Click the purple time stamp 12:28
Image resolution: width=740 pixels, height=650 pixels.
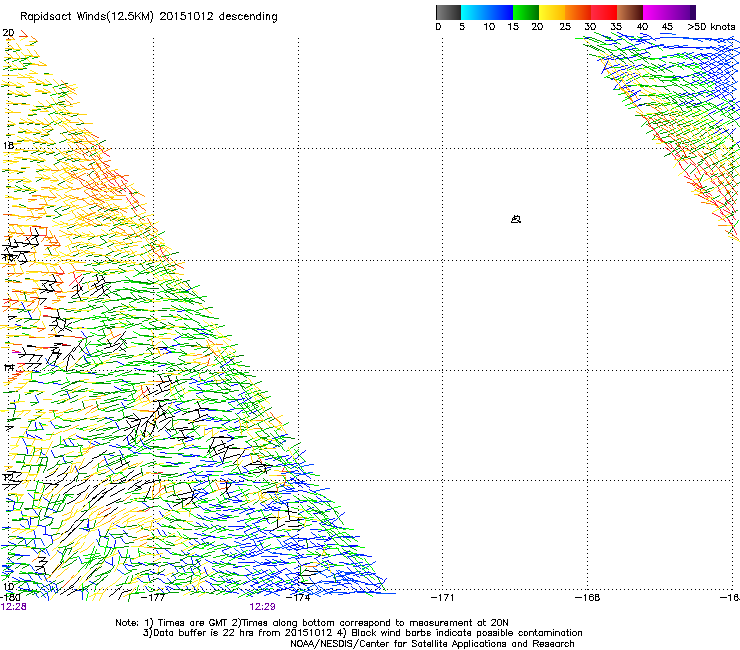pyautogui.click(x=13, y=607)
